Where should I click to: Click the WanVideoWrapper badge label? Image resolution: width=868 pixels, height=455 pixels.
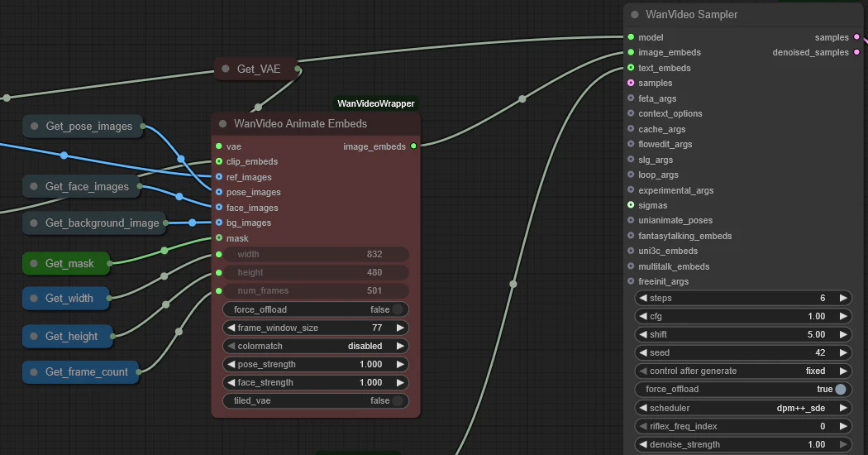[376, 103]
